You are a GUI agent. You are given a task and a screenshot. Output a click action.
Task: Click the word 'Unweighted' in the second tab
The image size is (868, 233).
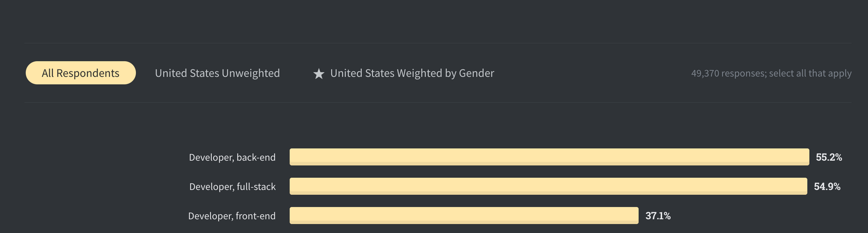click(251, 73)
